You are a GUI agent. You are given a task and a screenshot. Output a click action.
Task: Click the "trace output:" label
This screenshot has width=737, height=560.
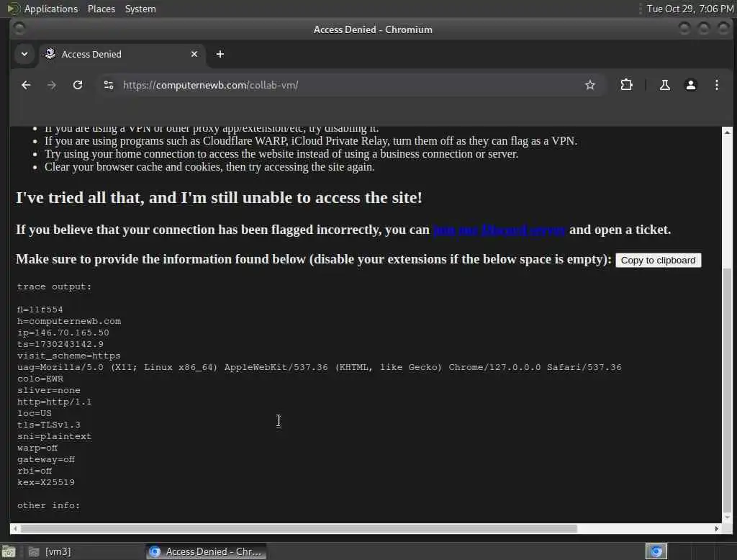click(x=55, y=286)
